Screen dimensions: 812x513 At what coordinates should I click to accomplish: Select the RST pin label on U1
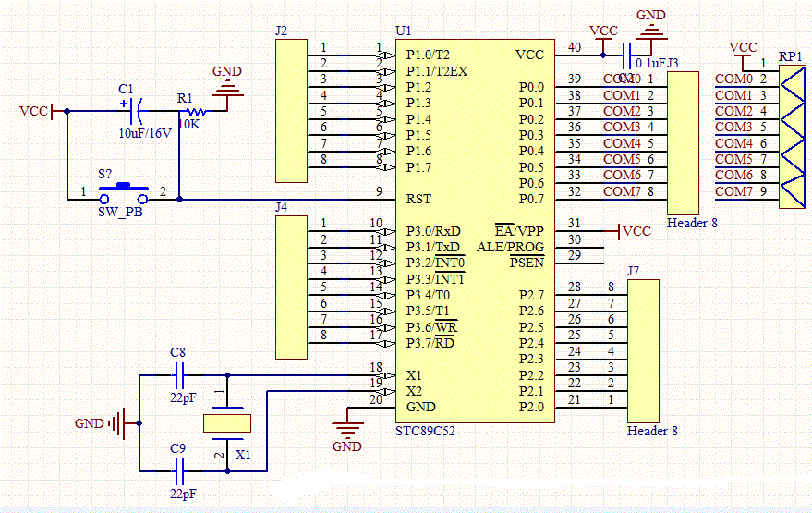[418, 199]
